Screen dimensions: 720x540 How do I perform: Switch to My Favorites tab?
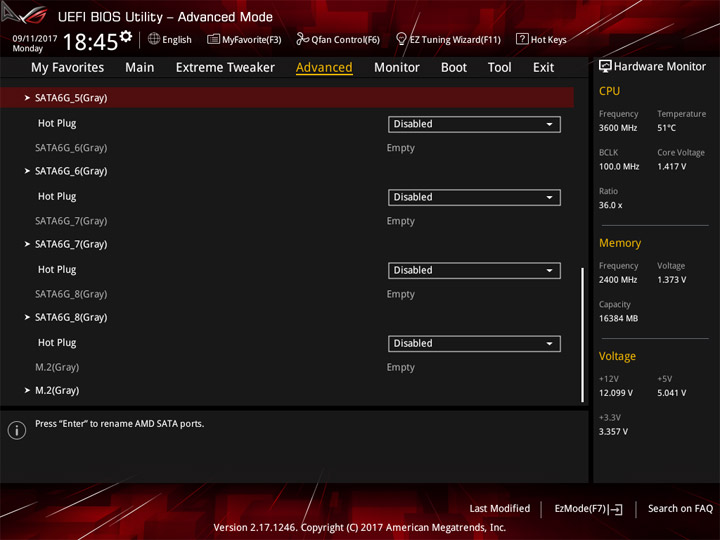(68, 68)
